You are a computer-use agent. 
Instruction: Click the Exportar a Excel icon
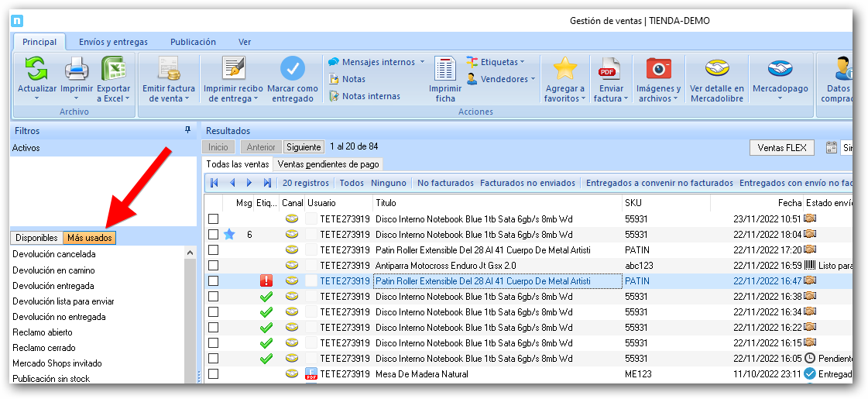114,71
